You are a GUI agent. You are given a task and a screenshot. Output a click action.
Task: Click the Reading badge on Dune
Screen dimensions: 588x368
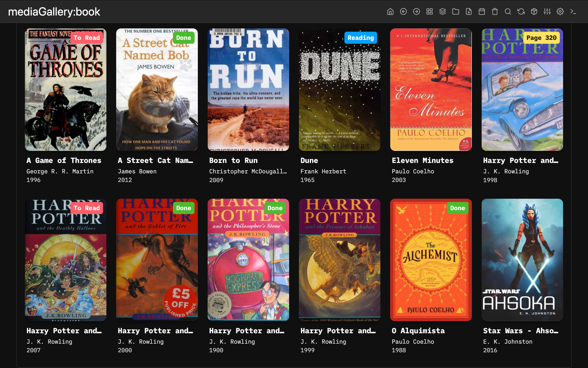coord(360,38)
